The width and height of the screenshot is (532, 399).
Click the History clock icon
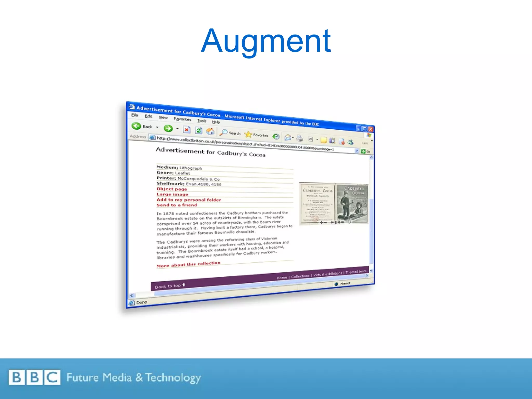tap(276, 136)
